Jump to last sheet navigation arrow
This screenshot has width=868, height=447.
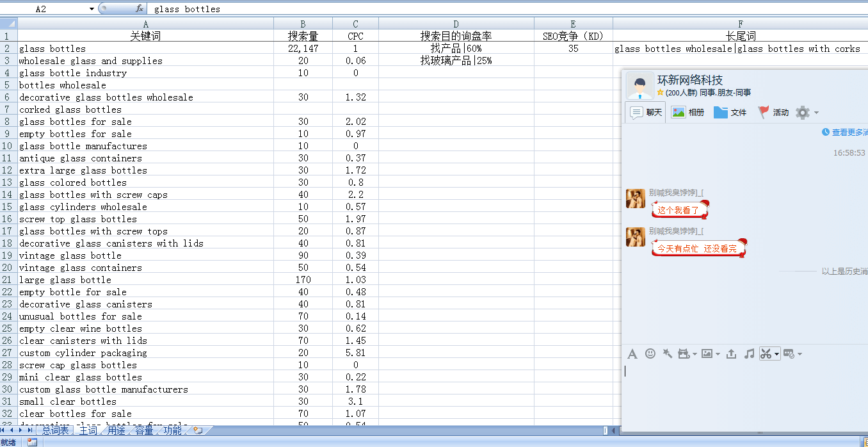click(x=30, y=430)
